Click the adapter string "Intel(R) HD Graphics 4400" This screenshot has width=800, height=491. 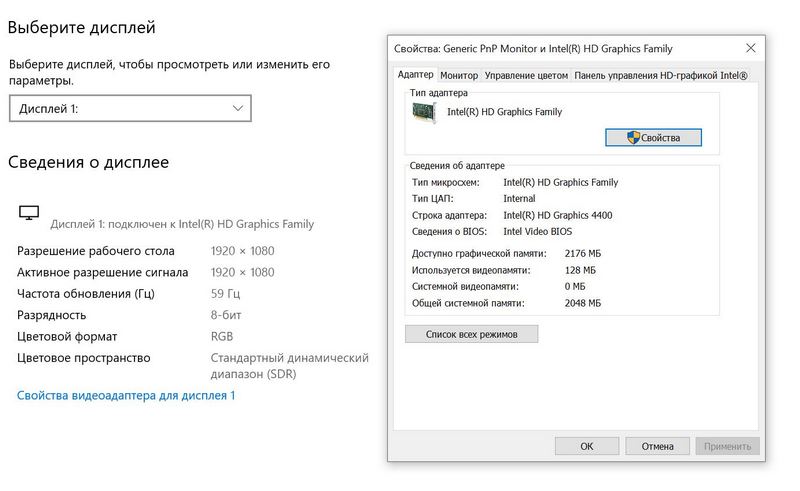[x=557, y=215]
